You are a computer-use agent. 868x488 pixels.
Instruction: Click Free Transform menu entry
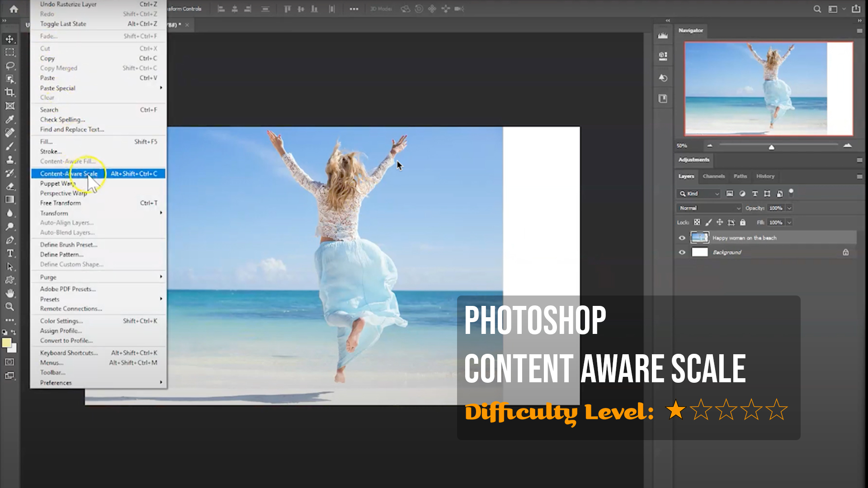coord(61,203)
